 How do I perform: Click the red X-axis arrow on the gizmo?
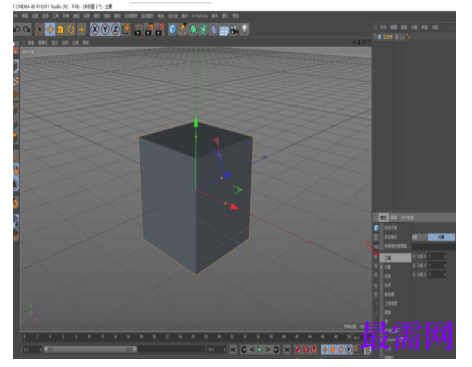click(x=235, y=207)
